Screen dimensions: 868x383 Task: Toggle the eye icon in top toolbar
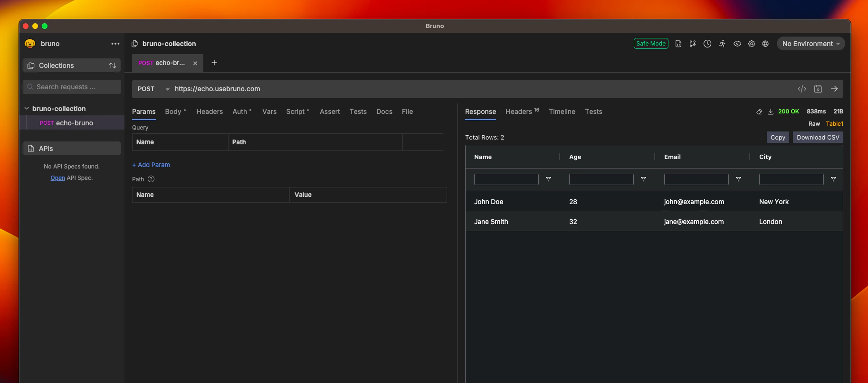pos(737,44)
